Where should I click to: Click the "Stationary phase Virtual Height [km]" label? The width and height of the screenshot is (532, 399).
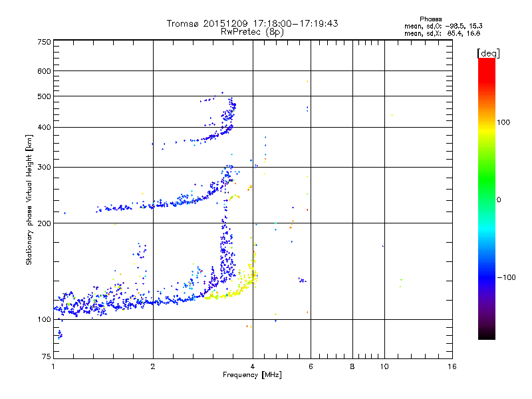pyautogui.click(x=29, y=199)
